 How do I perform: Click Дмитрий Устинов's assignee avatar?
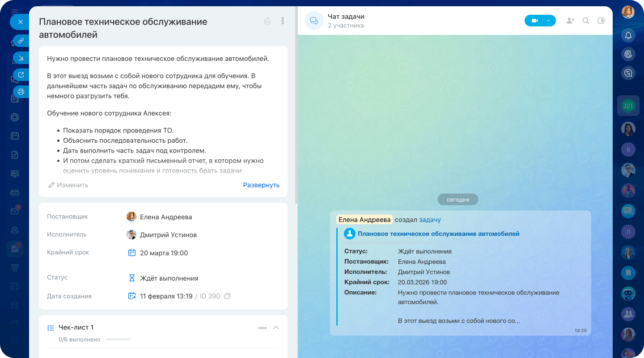point(131,234)
